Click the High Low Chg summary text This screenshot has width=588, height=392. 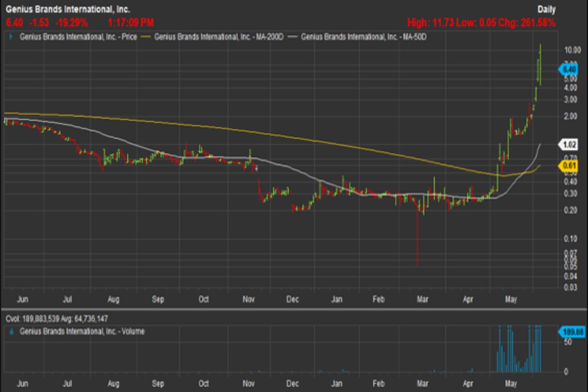pyautogui.click(x=482, y=23)
